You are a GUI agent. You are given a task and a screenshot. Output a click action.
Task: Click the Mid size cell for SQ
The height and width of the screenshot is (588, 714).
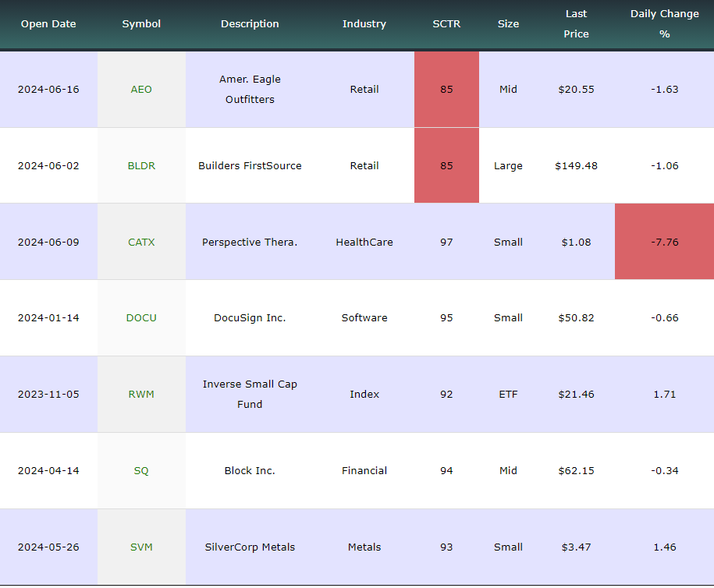(x=508, y=470)
